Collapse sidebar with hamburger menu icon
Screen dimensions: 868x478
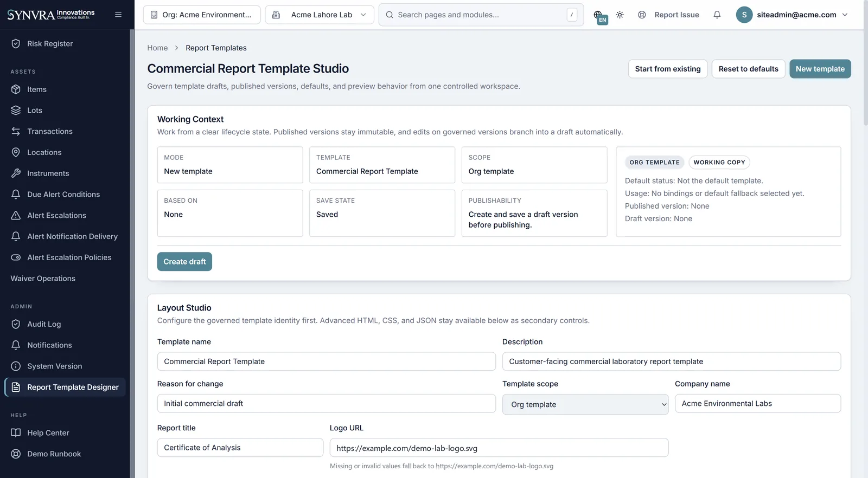tap(118, 15)
